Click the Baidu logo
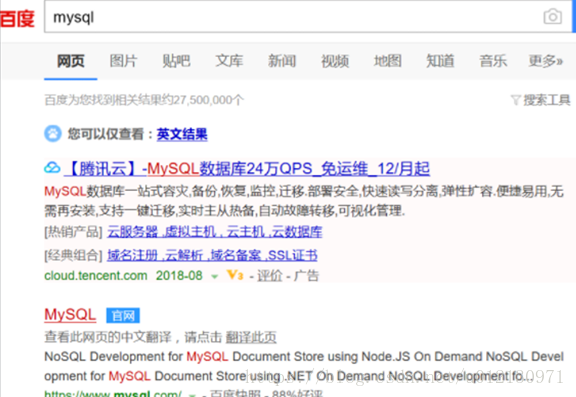 (17, 18)
